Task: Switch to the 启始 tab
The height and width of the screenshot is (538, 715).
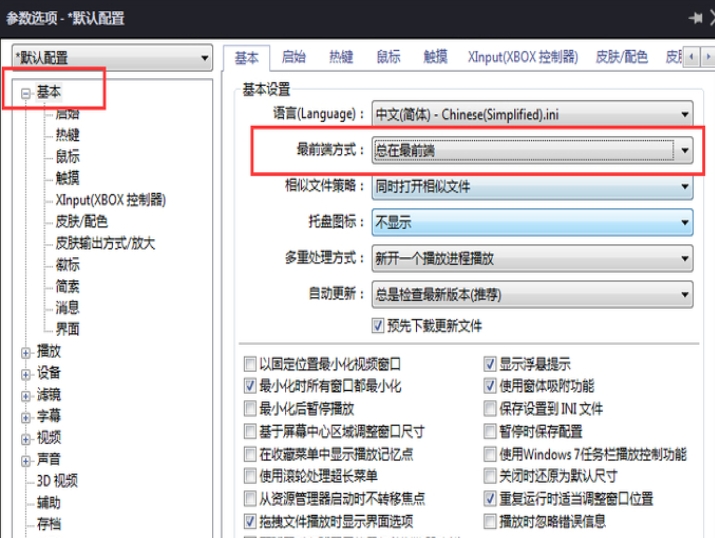Action: 294,57
